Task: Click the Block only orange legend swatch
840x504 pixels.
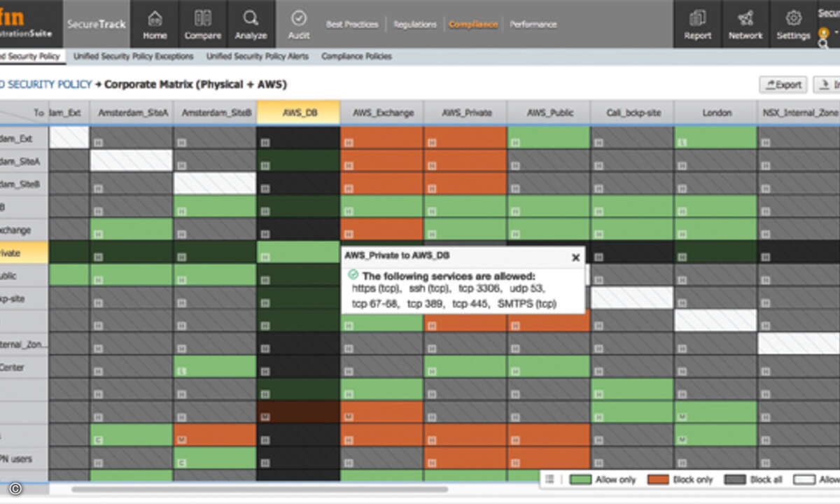Action: click(659, 479)
